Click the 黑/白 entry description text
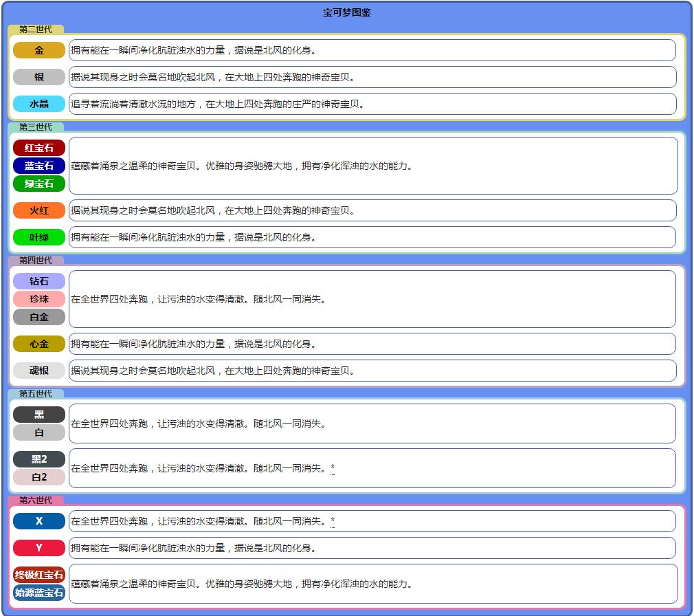 pyautogui.click(x=198, y=423)
